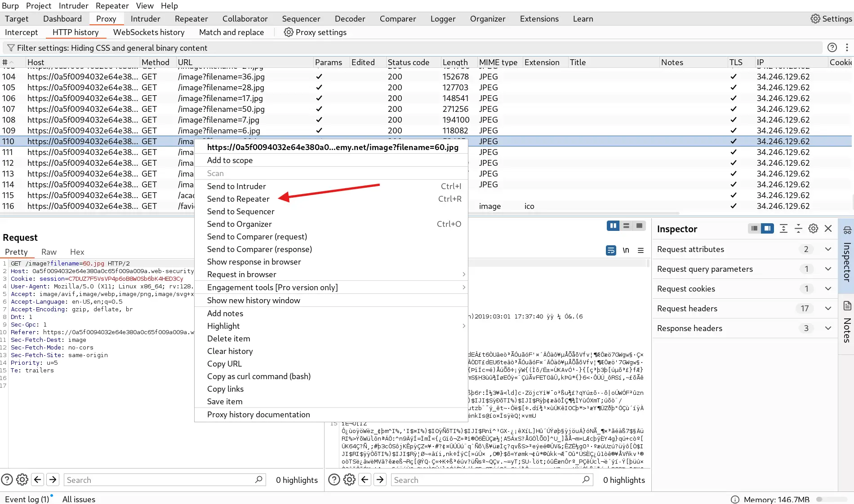Open response panel hamburger menu
Viewport: 854px width, 504px height.
click(x=640, y=250)
